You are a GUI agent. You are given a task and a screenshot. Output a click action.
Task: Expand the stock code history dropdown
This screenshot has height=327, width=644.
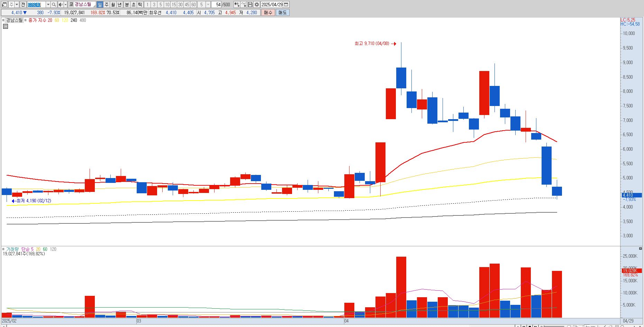[x=48, y=5]
